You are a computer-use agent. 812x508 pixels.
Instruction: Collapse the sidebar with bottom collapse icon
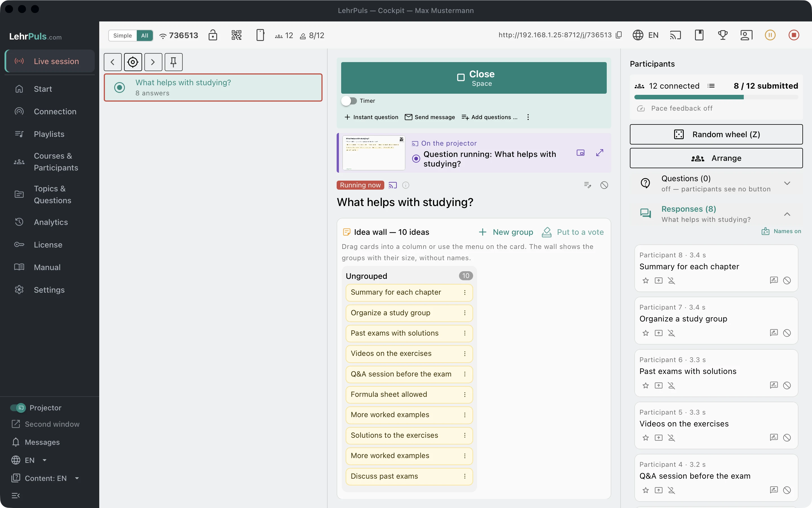(x=16, y=496)
